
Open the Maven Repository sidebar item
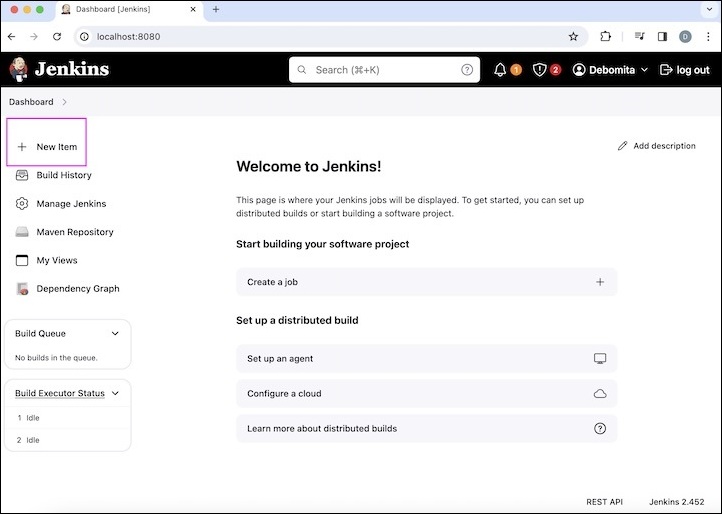click(x=75, y=232)
